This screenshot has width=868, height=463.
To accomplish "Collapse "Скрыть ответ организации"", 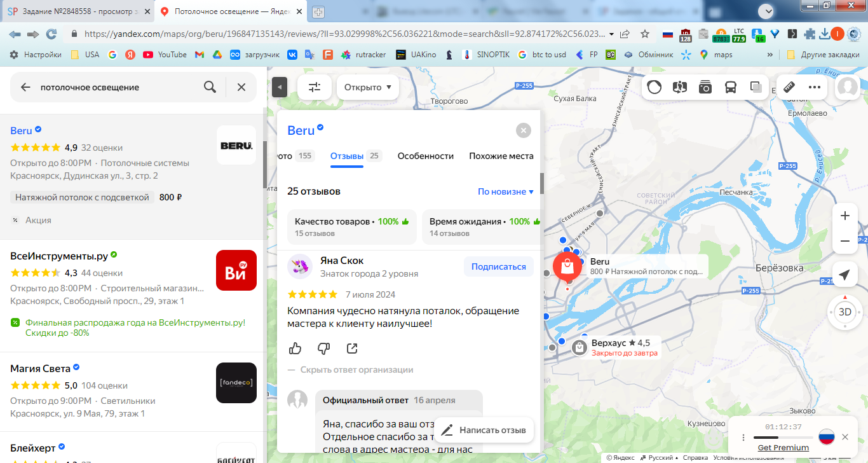I will coord(350,370).
